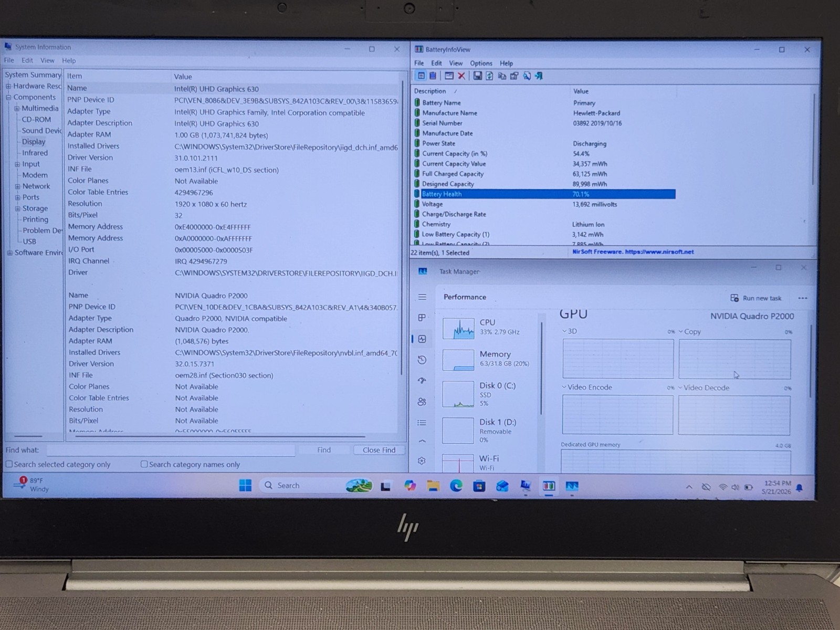Click the Find what input field
The image size is (840, 630).
(x=171, y=450)
